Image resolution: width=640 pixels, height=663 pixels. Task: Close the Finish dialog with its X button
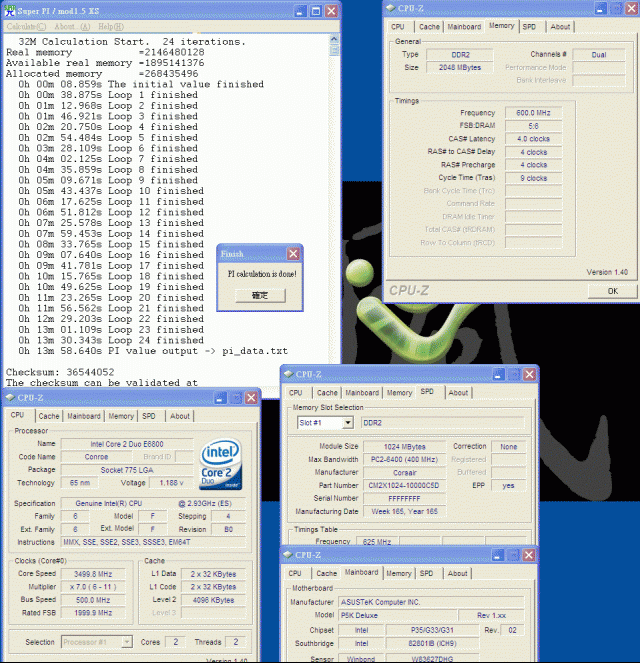click(x=293, y=254)
